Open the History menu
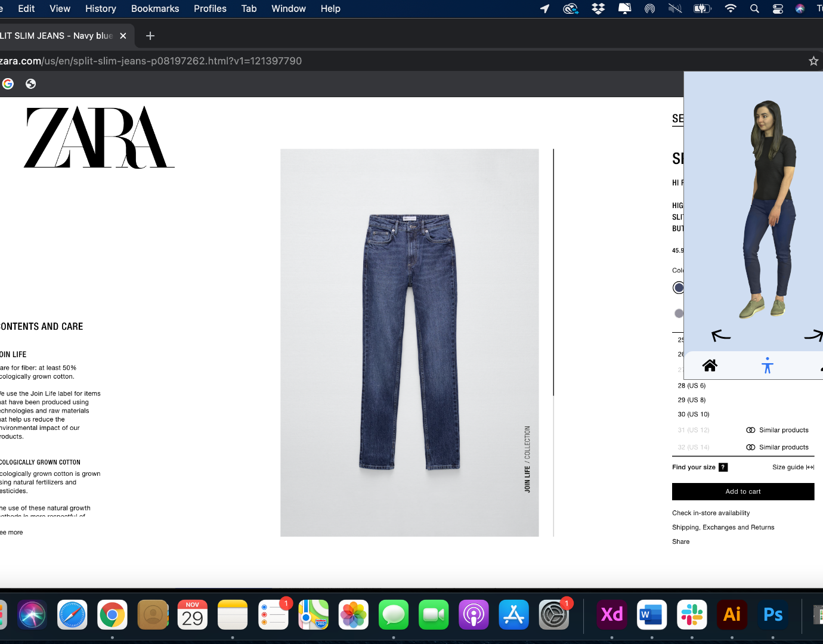This screenshot has width=823, height=644. (100, 8)
